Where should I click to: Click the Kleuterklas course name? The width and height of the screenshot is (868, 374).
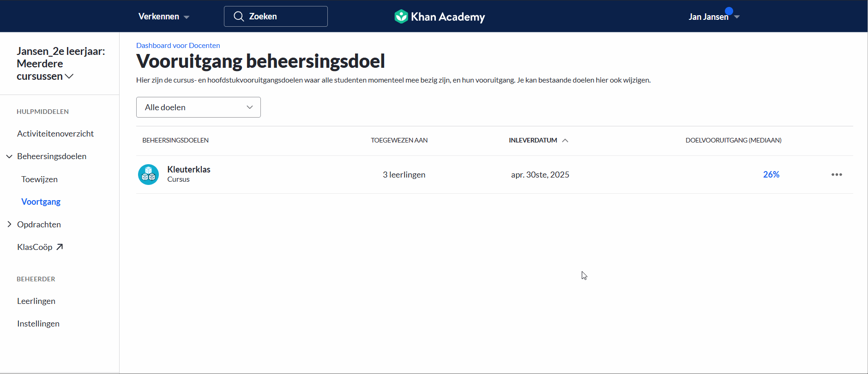(189, 169)
